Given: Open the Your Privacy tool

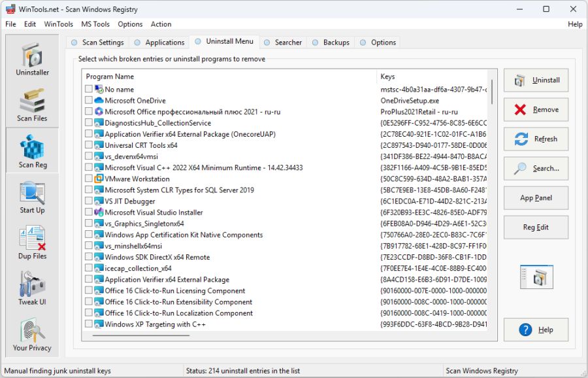Looking at the screenshot, I should (x=32, y=334).
